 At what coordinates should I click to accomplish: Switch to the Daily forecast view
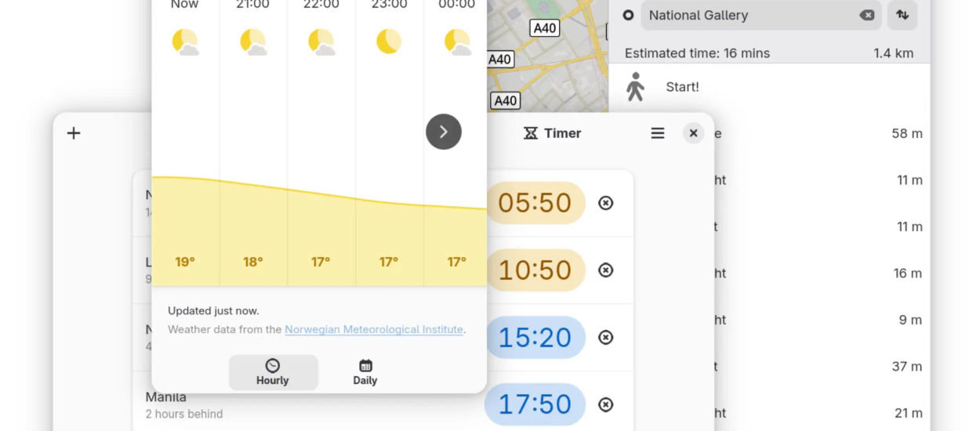pyautogui.click(x=365, y=372)
